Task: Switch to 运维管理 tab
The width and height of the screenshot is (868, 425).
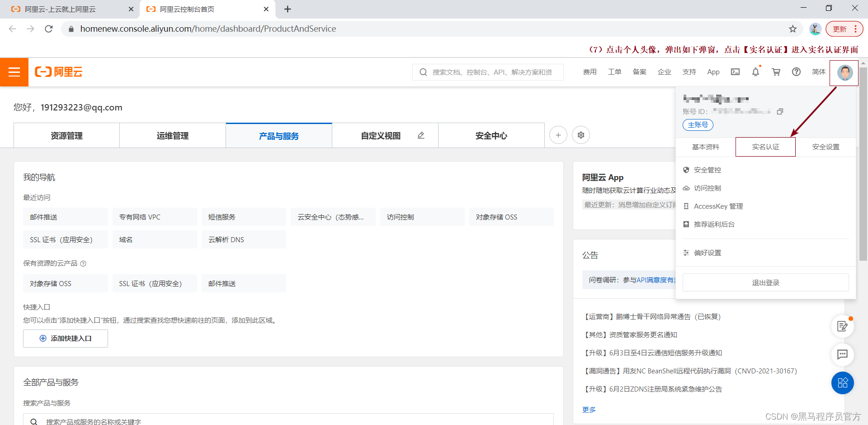Action: (173, 135)
